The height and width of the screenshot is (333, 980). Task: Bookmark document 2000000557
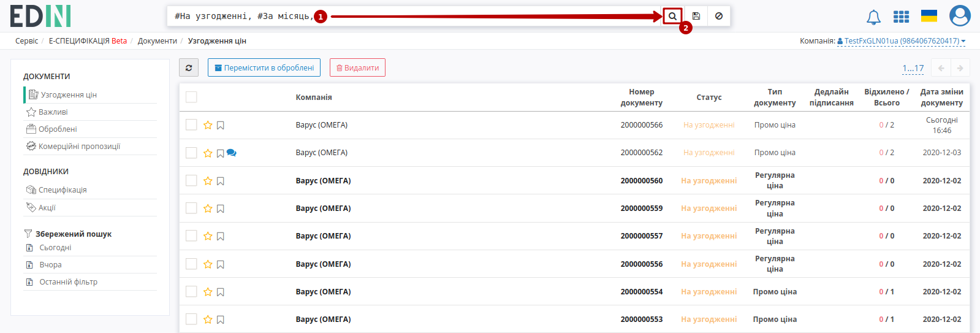click(221, 236)
